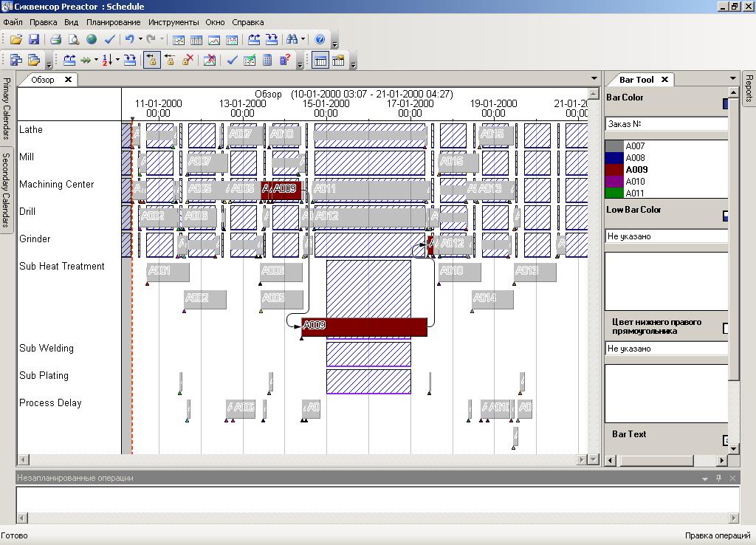
Task: Toggle the highlighted lock-with-arrow button
Action: pos(152,61)
